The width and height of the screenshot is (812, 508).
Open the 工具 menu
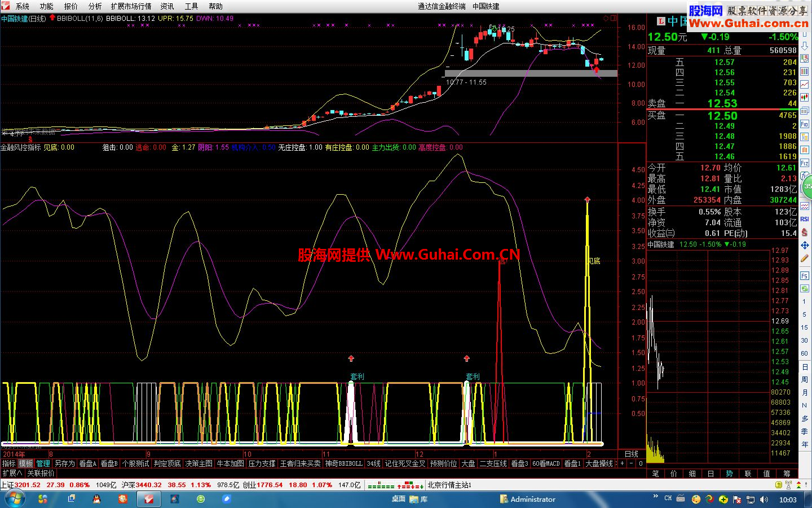point(192,6)
